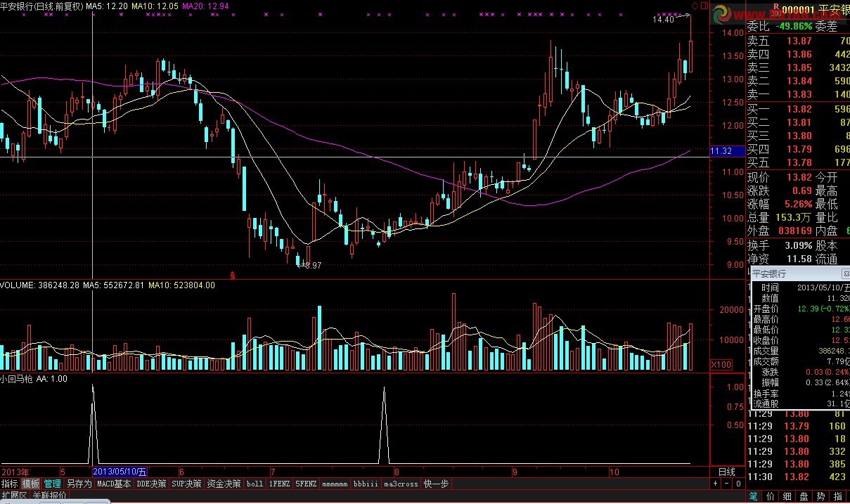Viewport: 850px width, 504px height.
Task: Click the 0 reset button beside minus
Action: click(x=738, y=484)
